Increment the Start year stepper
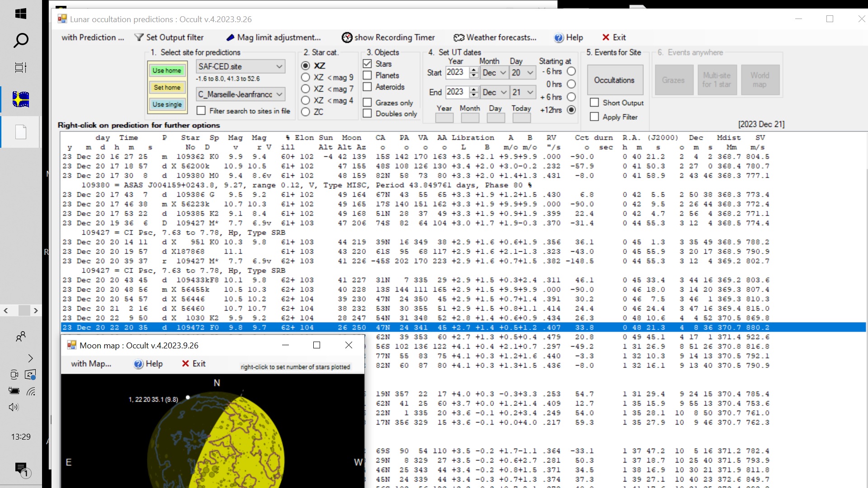The width and height of the screenshot is (868, 488). (474, 70)
